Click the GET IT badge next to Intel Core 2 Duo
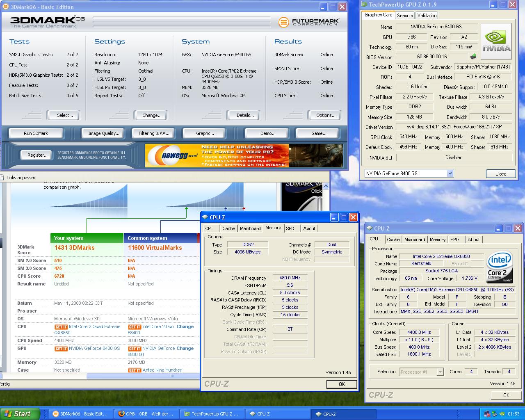 135,327
